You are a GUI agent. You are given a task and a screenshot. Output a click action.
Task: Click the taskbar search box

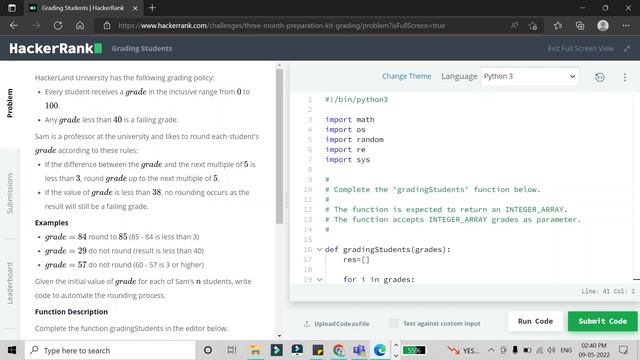click(110, 350)
